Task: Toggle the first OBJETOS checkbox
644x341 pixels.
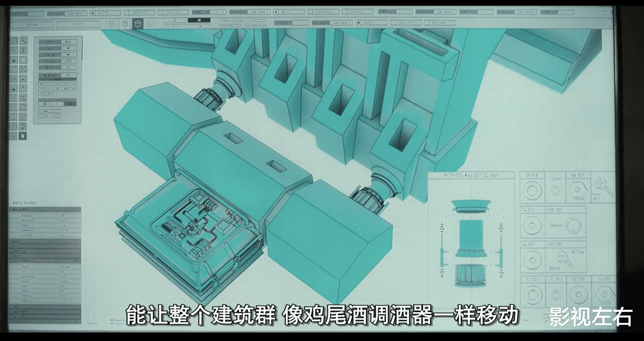Action: pos(93,13)
